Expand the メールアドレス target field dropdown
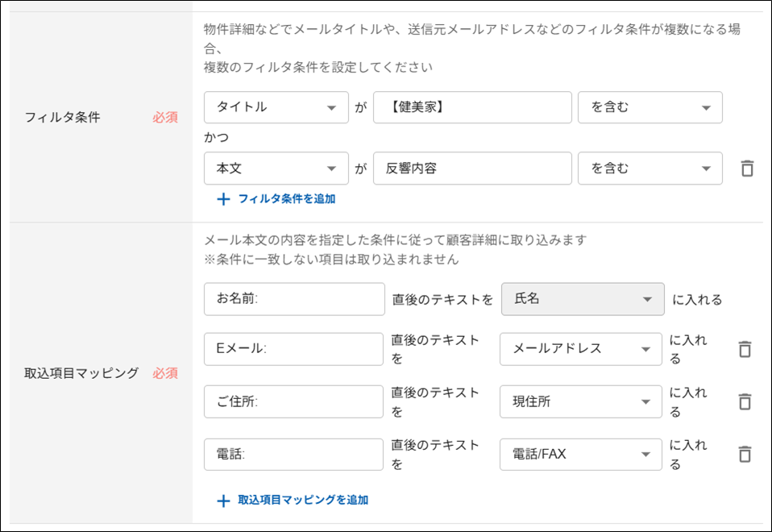Viewport: 772px width, 532px height. pyautogui.click(x=580, y=349)
